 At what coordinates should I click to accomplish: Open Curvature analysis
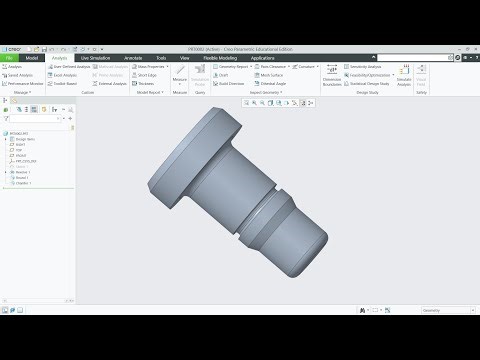click(303, 67)
